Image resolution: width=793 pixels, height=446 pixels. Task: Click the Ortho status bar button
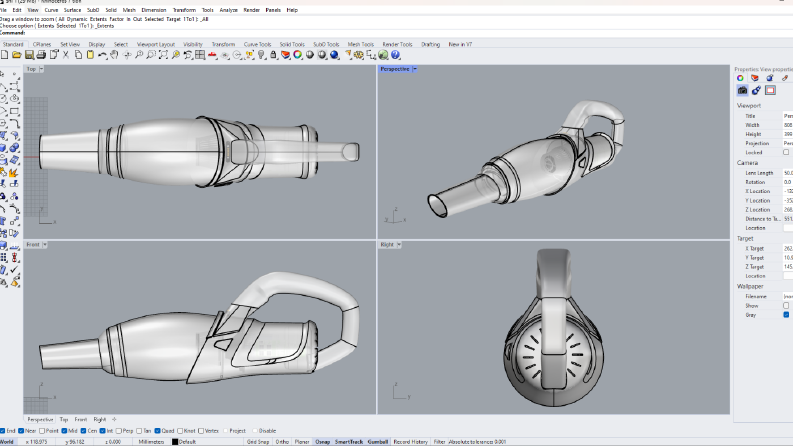tap(282, 442)
